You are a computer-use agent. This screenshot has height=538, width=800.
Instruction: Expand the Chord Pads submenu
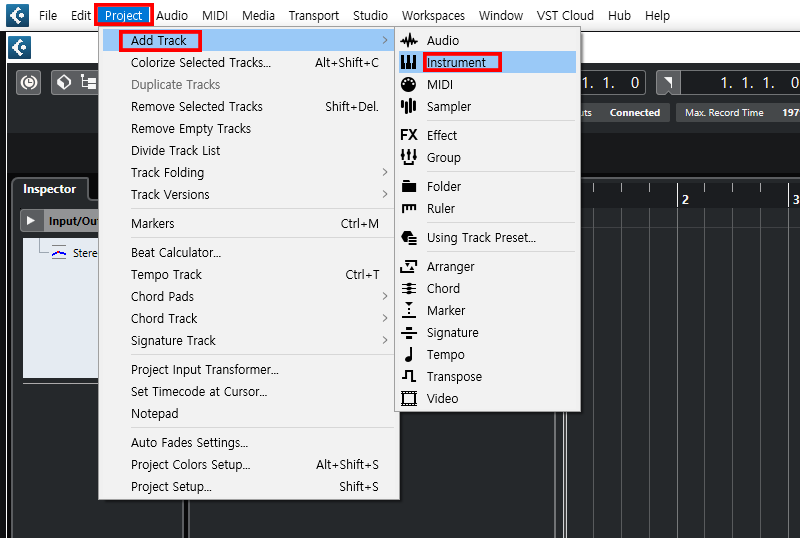click(x=385, y=296)
